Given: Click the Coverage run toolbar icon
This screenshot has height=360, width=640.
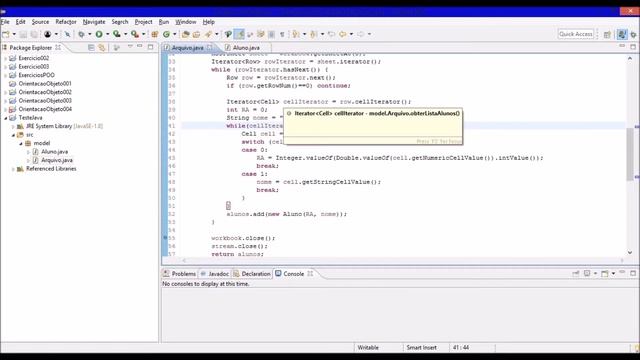Looking at the screenshot, I should coord(117,34).
